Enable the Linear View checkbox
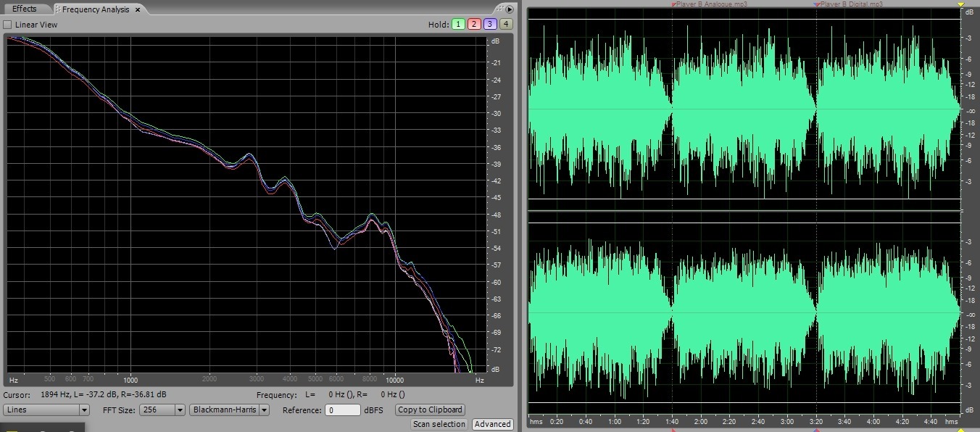 click(x=7, y=25)
